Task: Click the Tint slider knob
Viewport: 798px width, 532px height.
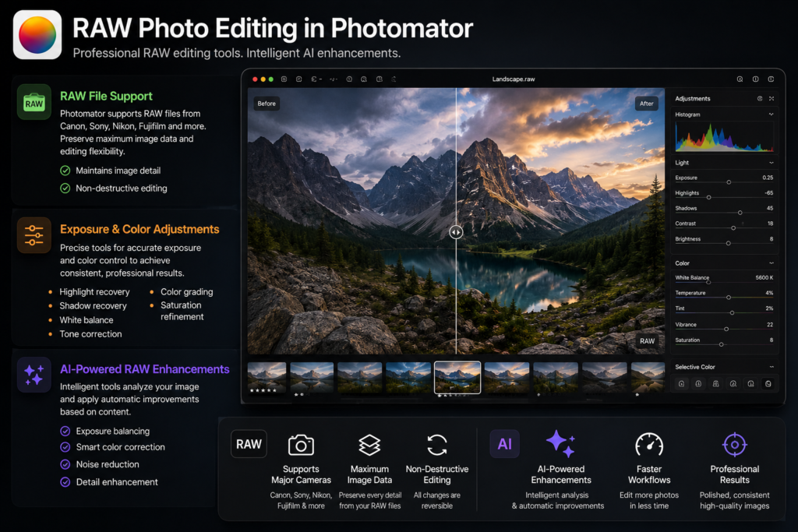Action: pos(732,313)
